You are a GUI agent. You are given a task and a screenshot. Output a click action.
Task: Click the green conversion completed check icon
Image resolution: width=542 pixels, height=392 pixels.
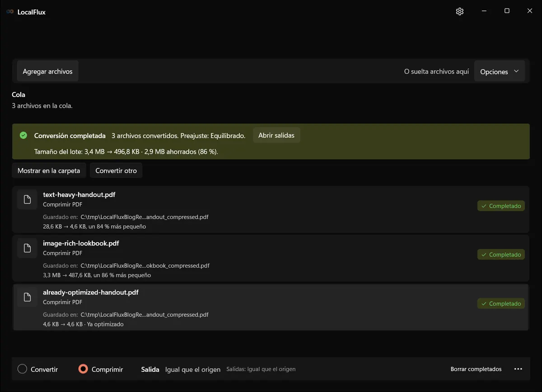tap(23, 135)
